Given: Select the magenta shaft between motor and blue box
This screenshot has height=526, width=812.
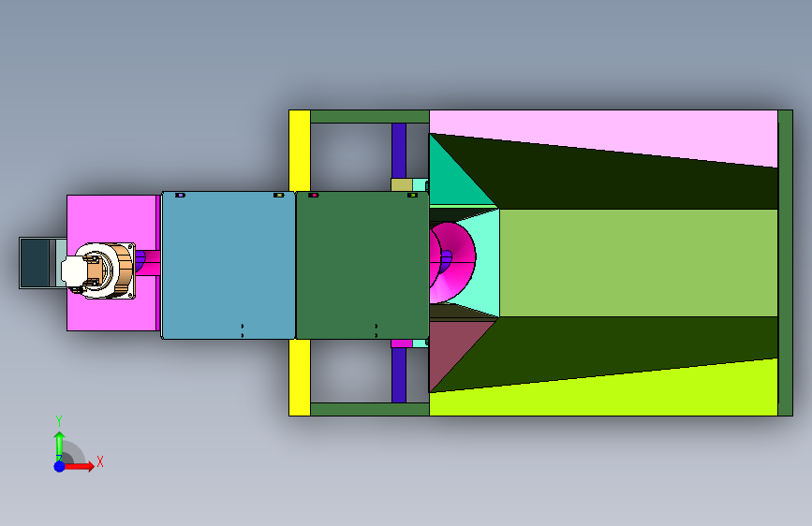Looking at the screenshot, I should click(152, 263).
